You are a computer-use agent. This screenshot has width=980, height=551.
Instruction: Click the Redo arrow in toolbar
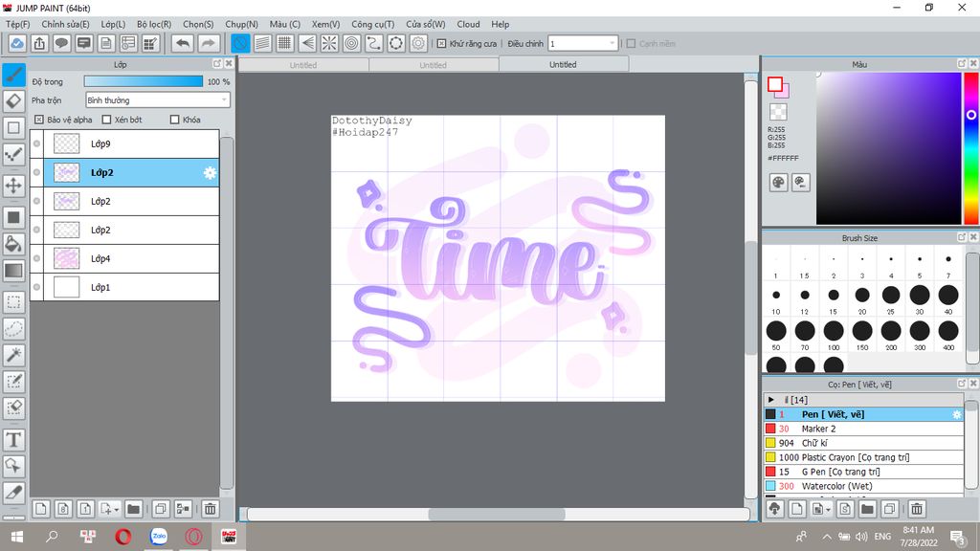tap(209, 43)
